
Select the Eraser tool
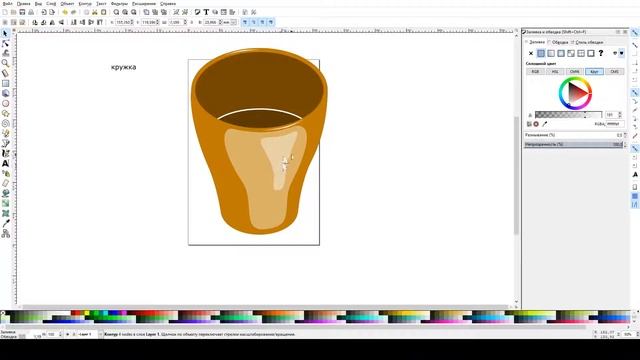tap(5, 183)
